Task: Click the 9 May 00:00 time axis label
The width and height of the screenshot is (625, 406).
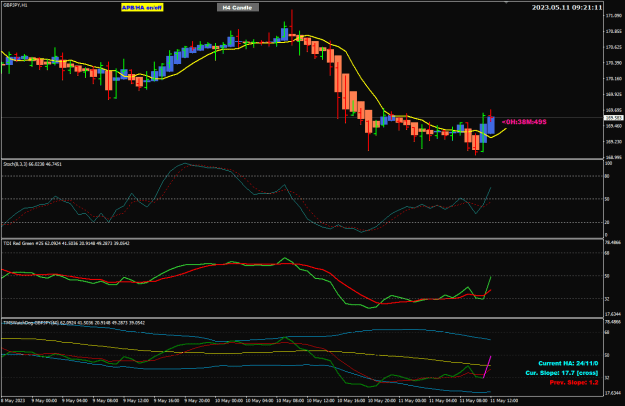Action: coord(43,400)
